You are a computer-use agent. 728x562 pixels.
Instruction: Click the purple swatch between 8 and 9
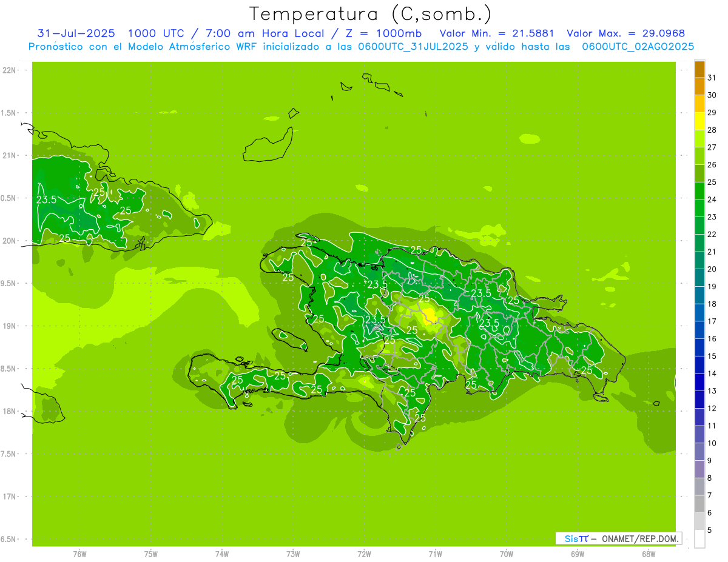(699, 469)
